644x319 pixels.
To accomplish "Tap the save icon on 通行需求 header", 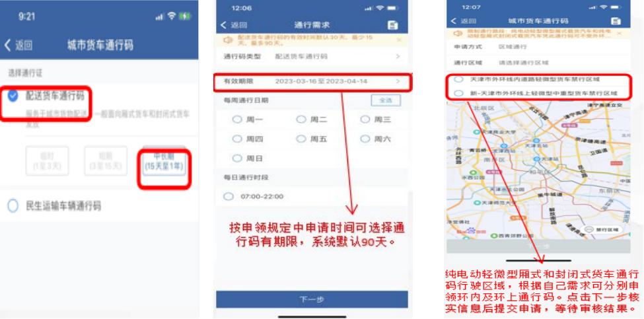I will (392, 25).
